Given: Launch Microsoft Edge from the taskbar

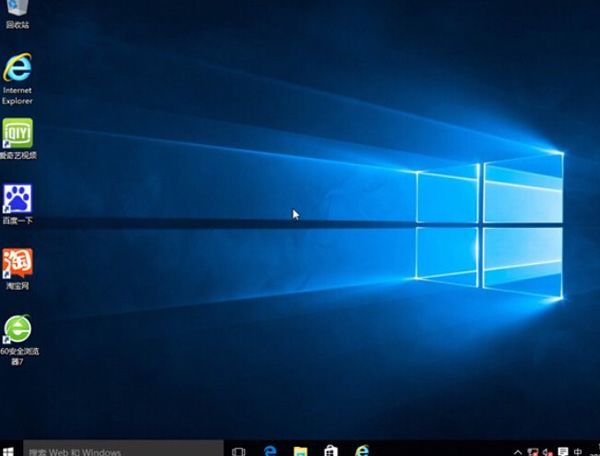Looking at the screenshot, I should 270,451.
